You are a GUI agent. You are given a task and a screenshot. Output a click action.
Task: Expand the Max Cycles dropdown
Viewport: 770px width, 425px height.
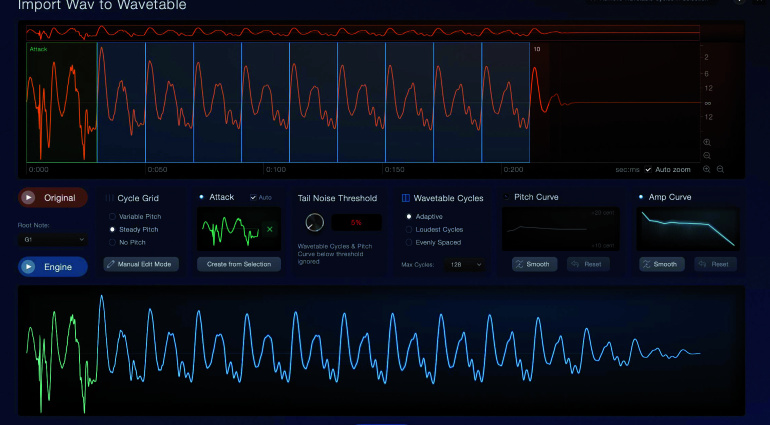[467, 264]
